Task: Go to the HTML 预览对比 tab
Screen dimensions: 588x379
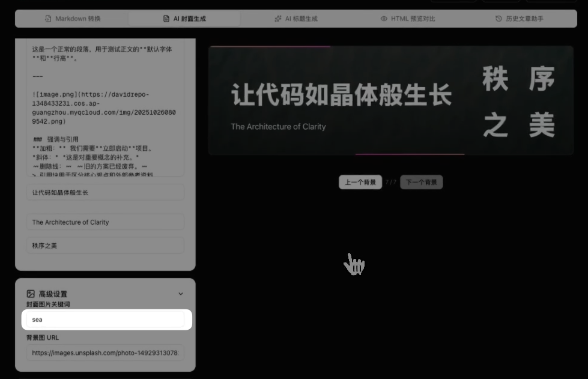Action: [408, 19]
